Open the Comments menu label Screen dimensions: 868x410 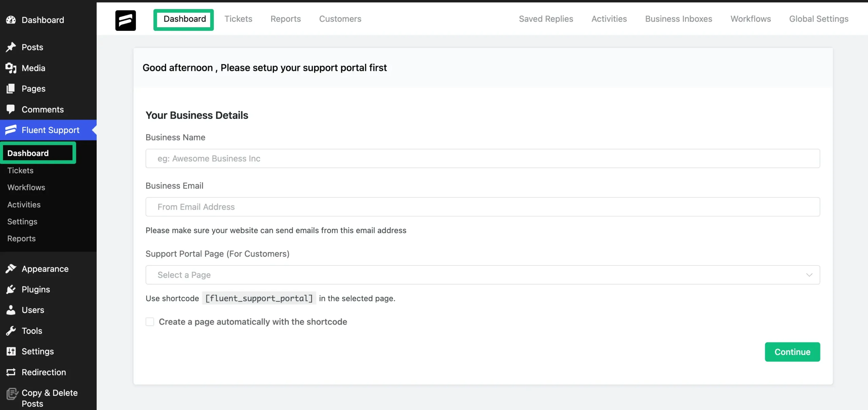pos(43,109)
